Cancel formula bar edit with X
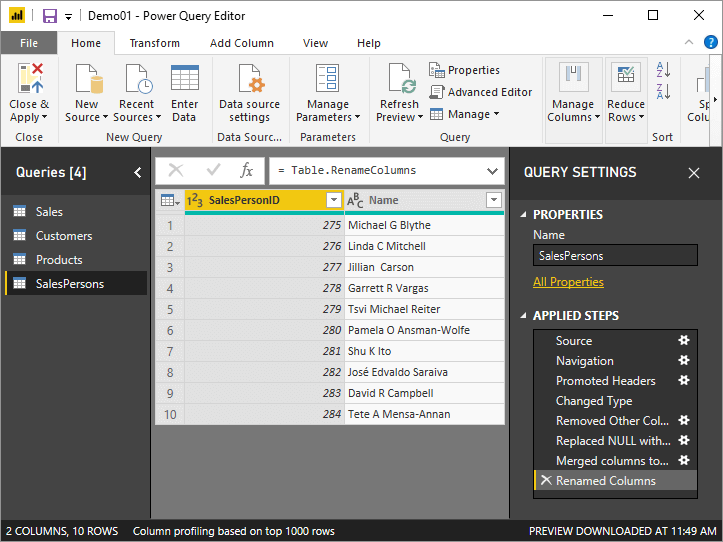 click(176, 170)
